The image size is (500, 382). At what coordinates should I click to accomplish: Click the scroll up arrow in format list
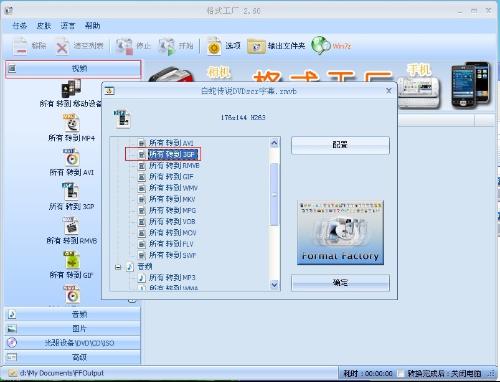[274, 143]
